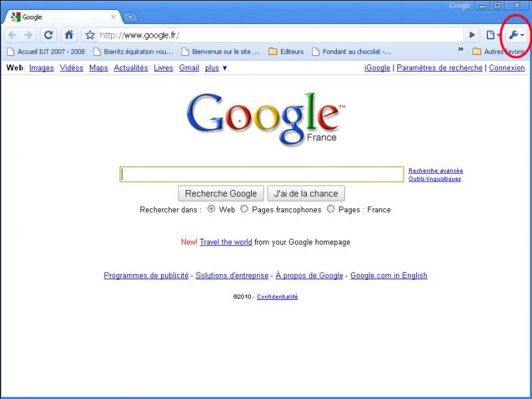Open the Images link

click(x=41, y=68)
